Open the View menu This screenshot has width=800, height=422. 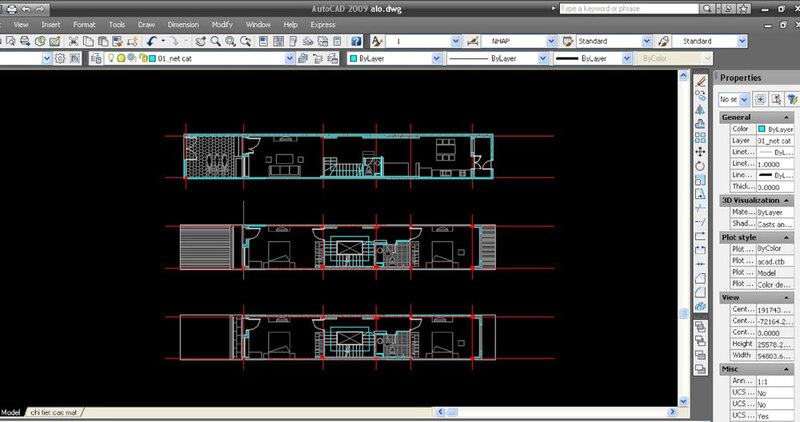(x=21, y=24)
